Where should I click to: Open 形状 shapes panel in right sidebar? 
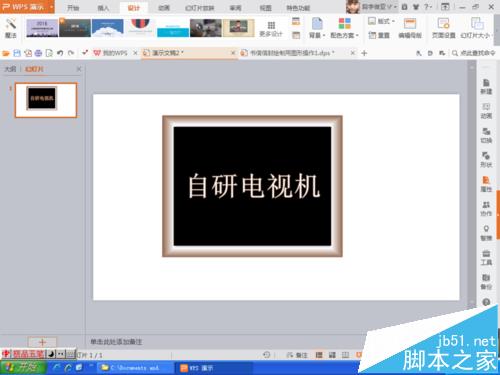coord(486,160)
